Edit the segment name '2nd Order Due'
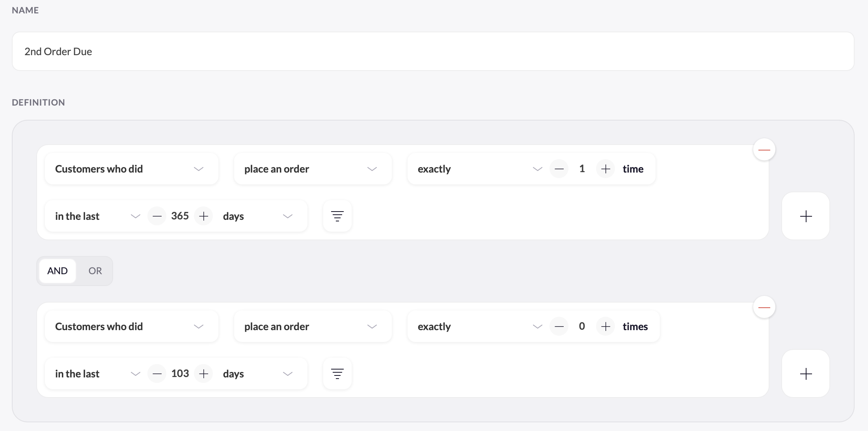 coord(433,51)
